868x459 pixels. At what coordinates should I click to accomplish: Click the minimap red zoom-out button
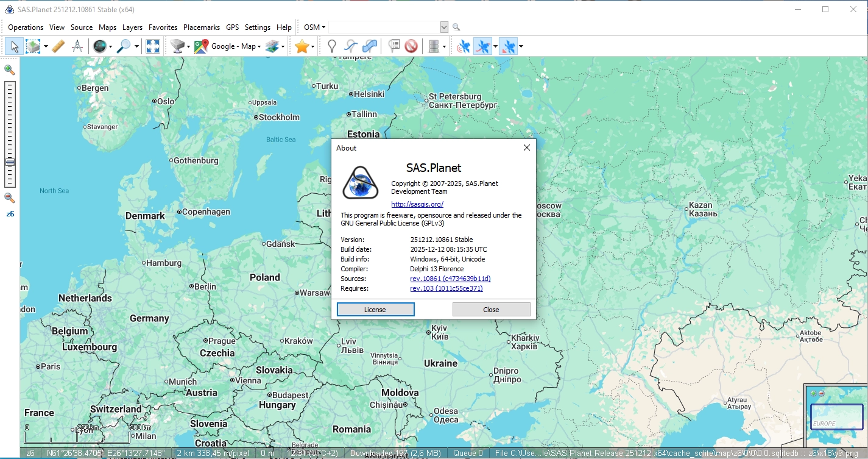point(821,393)
